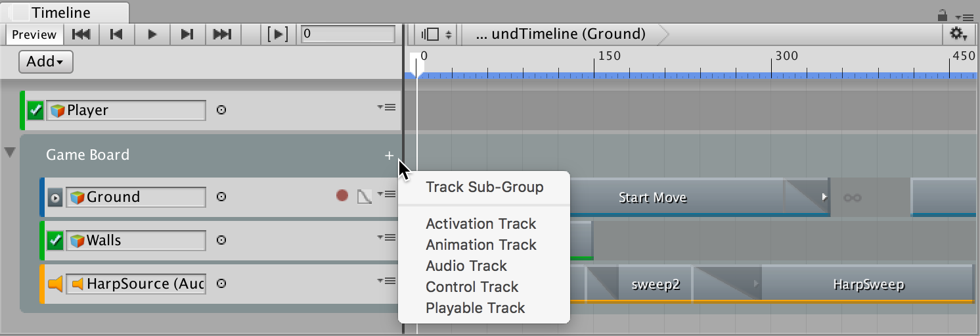This screenshot has width=980, height=336.
Task: Click the plus icon on Game Board
Action: coord(389,156)
